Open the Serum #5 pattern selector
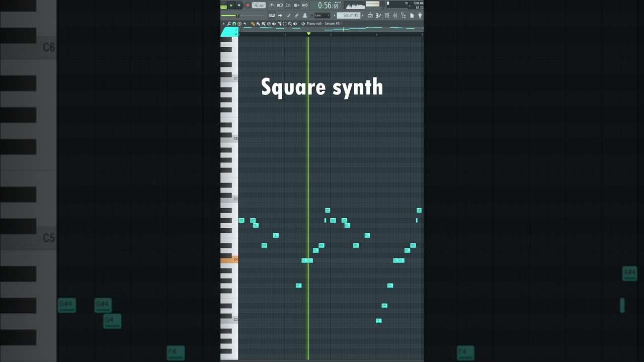Viewport: 644px width, 362px height. pos(349,16)
